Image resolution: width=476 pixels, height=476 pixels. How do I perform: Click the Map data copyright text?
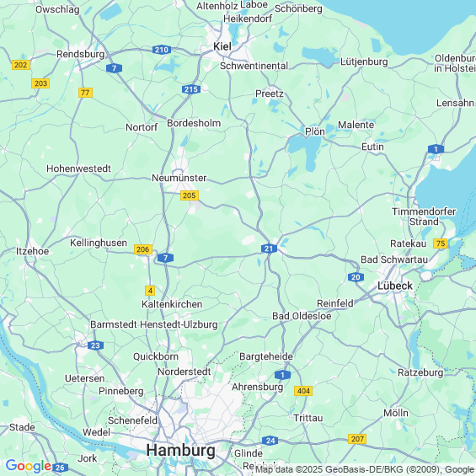[x=365, y=469]
